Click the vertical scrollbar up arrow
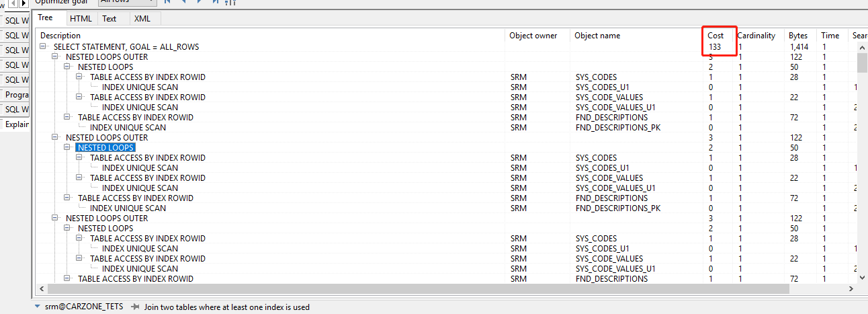Image resolution: width=868 pixels, height=314 pixels. pyautogui.click(x=862, y=46)
